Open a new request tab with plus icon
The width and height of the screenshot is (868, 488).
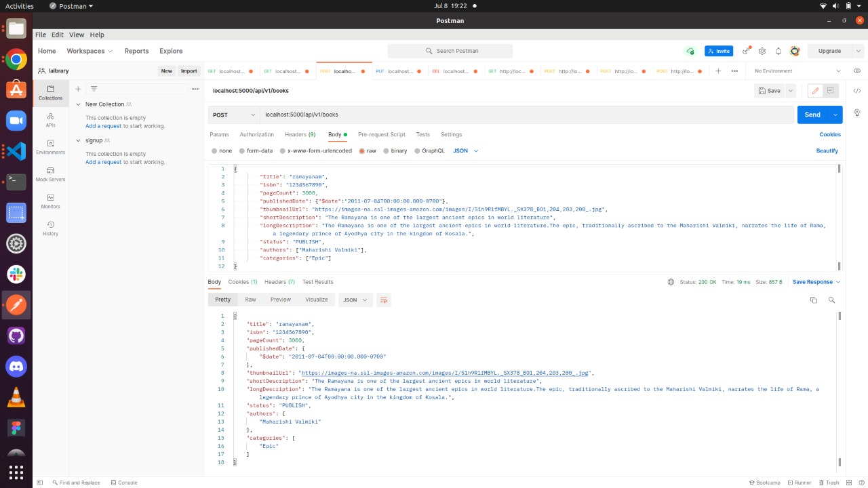pos(718,71)
